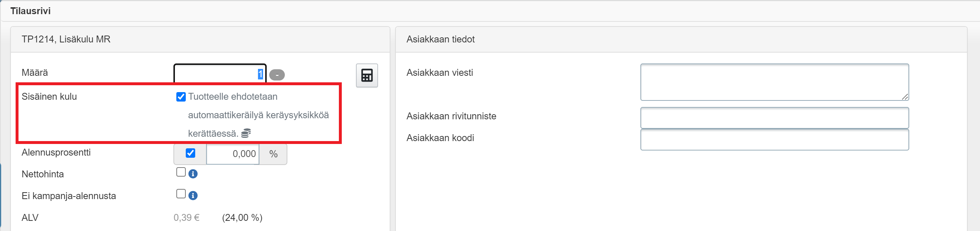Uncheck the Sisäinen kulu checkbox

pyautogui.click(x=181, y=97)
